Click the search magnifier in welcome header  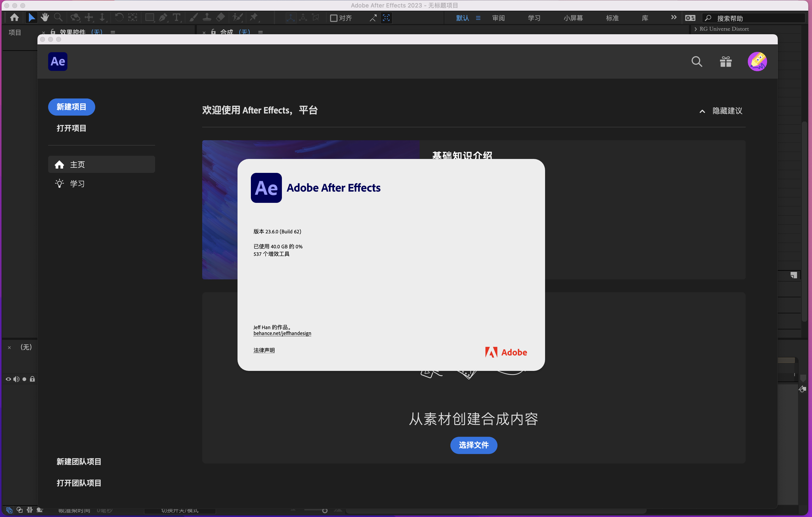697,62
